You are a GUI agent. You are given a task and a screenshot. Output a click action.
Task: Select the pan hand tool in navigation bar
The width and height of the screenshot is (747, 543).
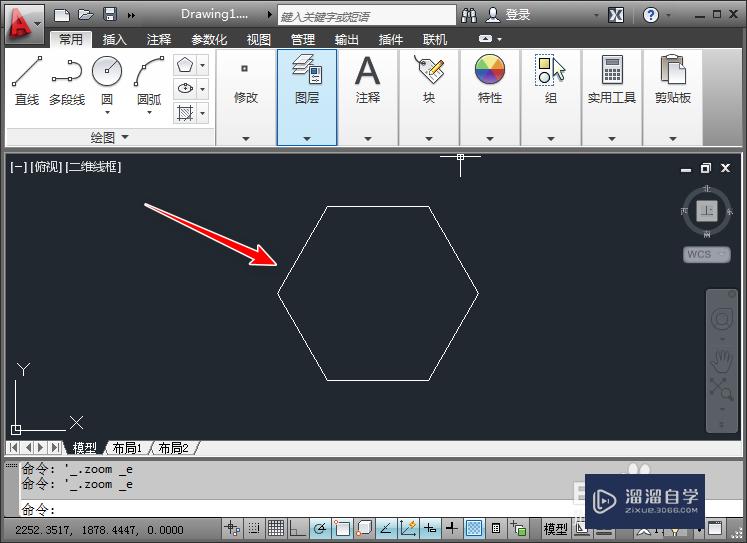tap(721, 362)
